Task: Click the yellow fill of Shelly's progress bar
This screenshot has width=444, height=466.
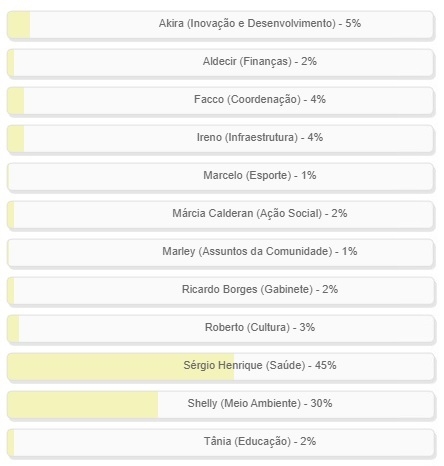Action: click(x=83, y=405)
